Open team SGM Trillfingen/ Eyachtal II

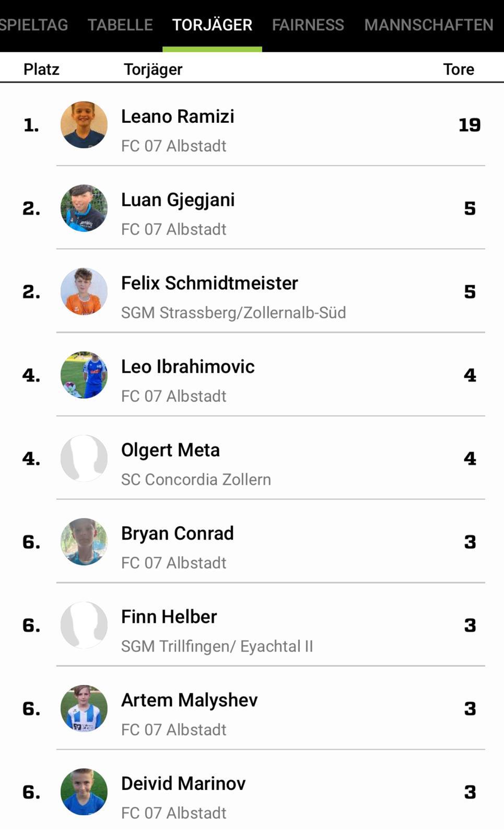[217, 646]
